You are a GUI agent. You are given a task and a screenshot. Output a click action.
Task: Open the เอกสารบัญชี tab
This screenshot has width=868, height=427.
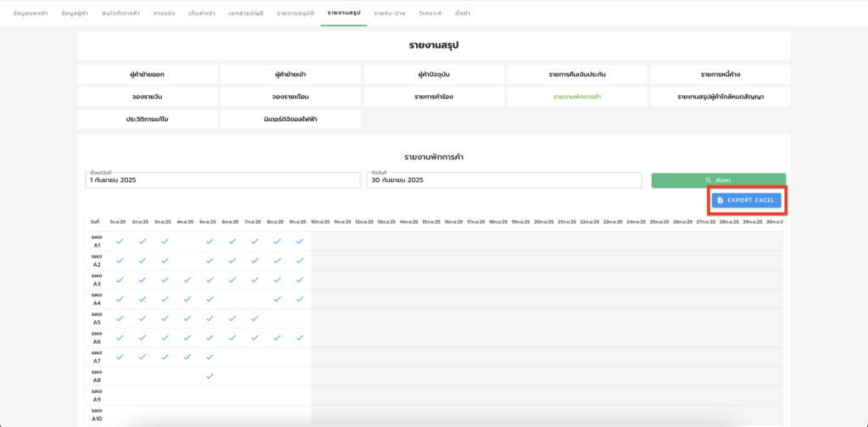247,13
